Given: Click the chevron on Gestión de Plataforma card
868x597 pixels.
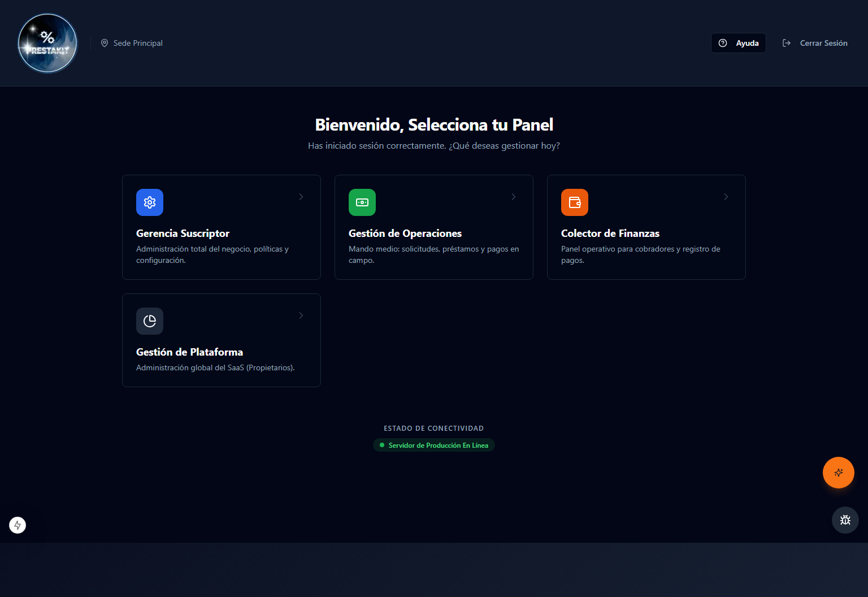Looking at the screenshot, I should pyautogui.click(x=301, y=315).
